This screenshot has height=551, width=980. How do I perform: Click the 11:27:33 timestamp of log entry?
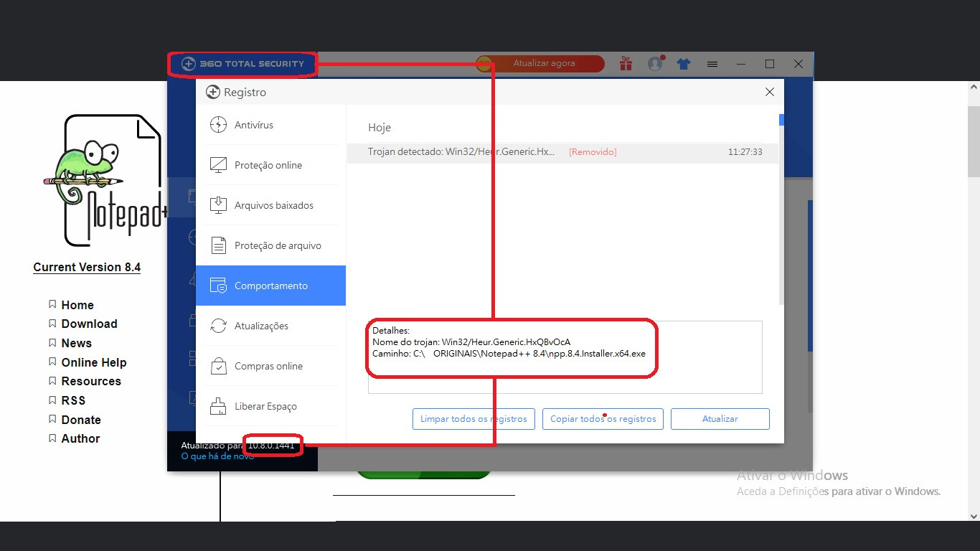point(745,152)
